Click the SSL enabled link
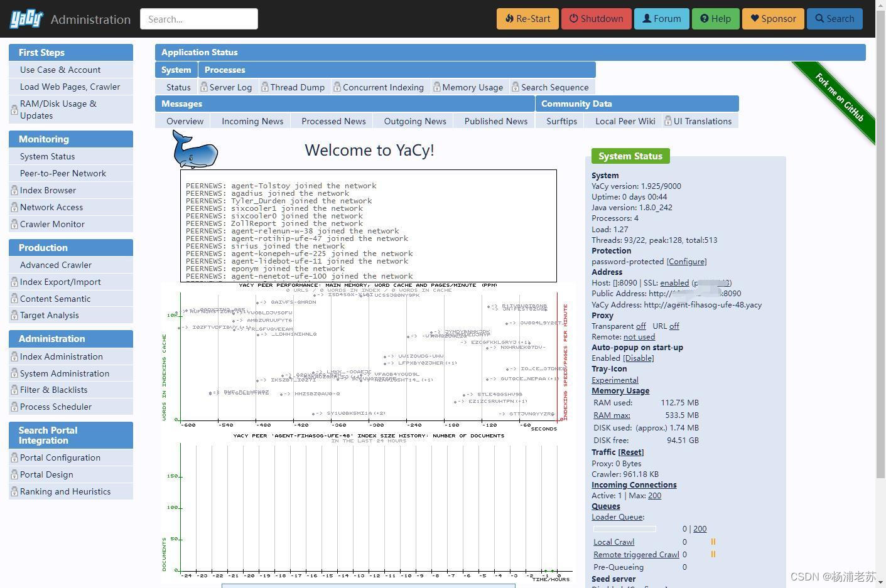 pos(674,283)
